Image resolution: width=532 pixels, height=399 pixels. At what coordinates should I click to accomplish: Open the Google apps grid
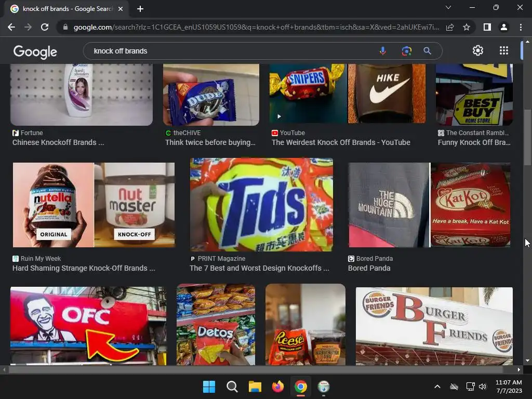(x=504, y=50)
